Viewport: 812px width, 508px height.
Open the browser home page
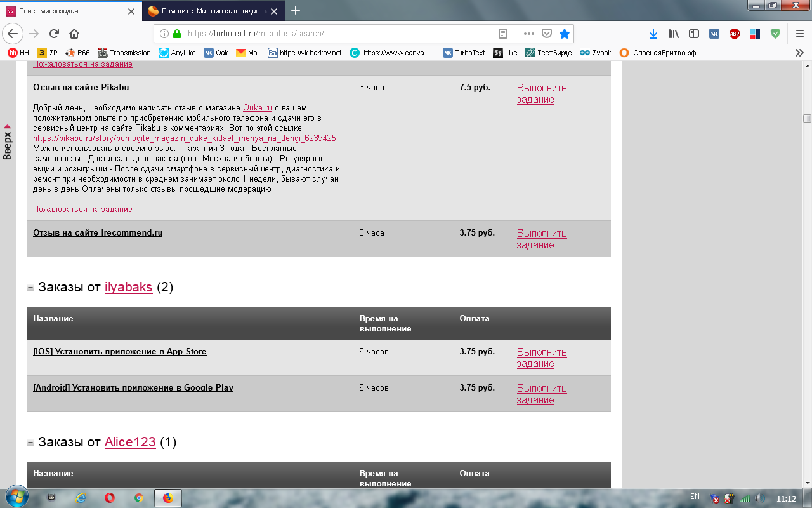pos(74,34)
